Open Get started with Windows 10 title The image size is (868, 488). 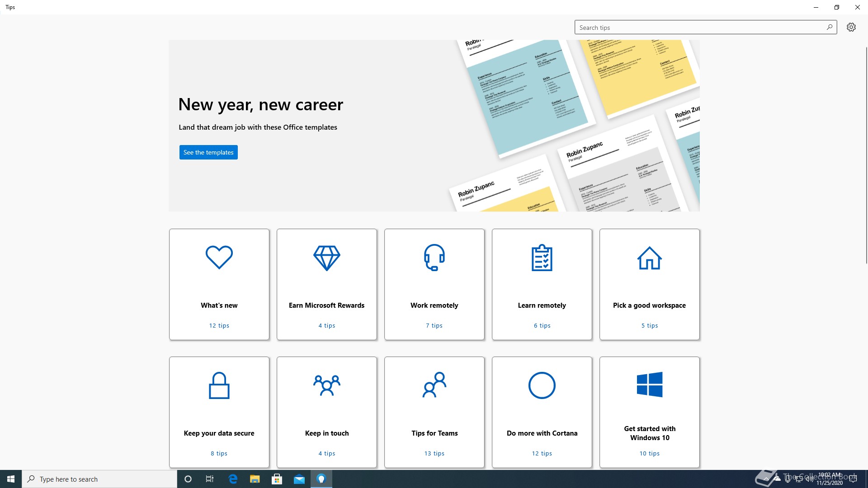point(650,433)
